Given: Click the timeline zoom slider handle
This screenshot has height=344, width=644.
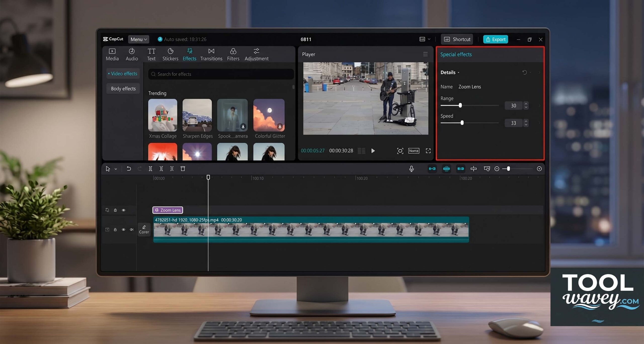Looking at the screenshot, I should pos(508,169).
